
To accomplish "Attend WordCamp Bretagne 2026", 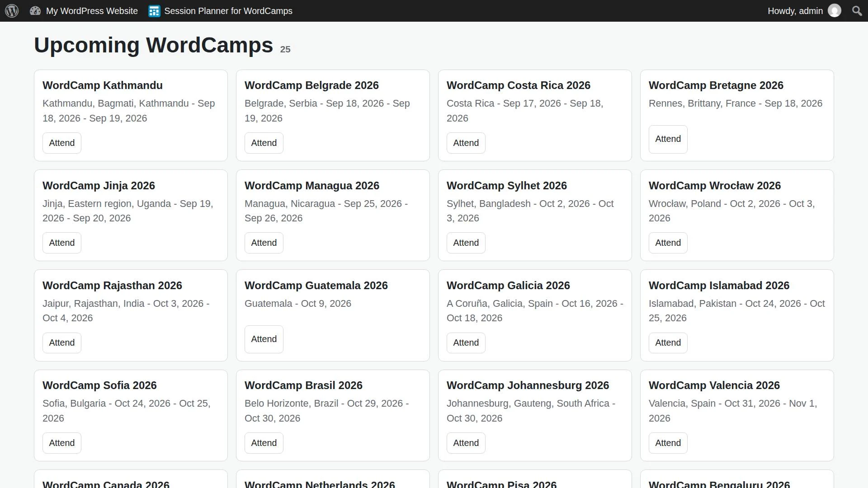I will tap(668, 139).
